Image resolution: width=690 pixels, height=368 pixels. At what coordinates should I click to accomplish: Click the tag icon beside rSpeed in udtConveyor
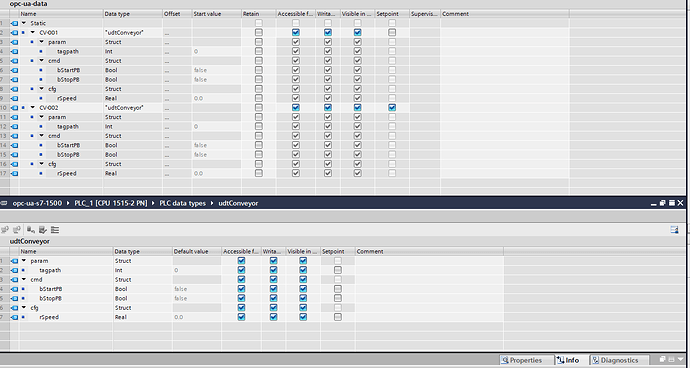pyautogui.click(x=15, y=317)
